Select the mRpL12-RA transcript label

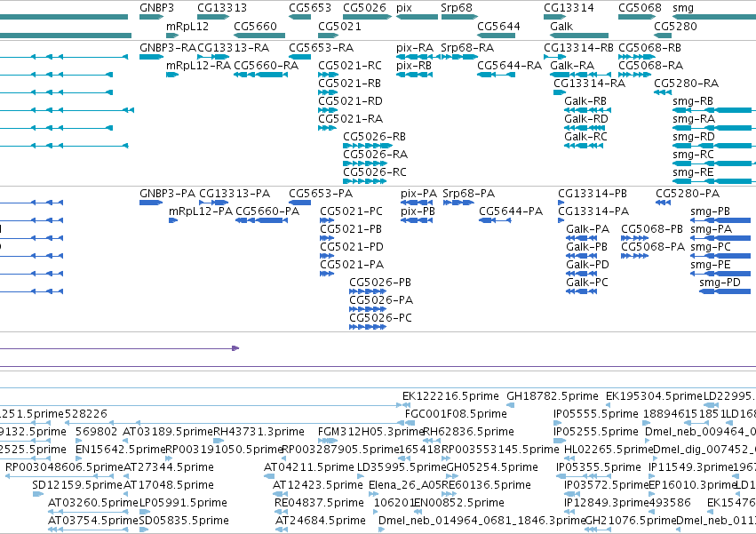coord(198,66)
